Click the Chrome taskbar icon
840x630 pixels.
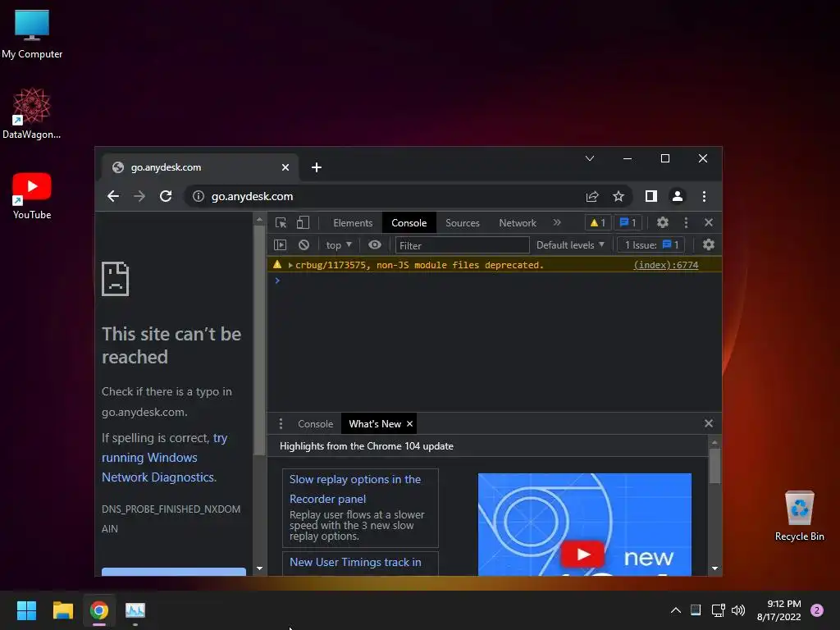(99, 610)
